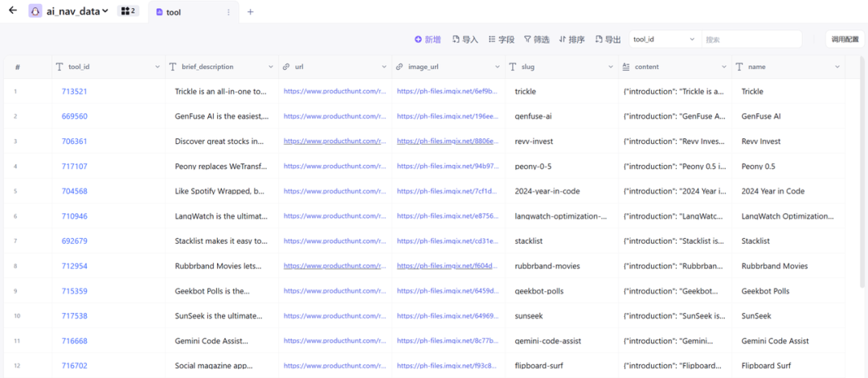Open the producthunt url in Trickle row
The height and width of the screenshot is (378, 868).
point(335,92)
